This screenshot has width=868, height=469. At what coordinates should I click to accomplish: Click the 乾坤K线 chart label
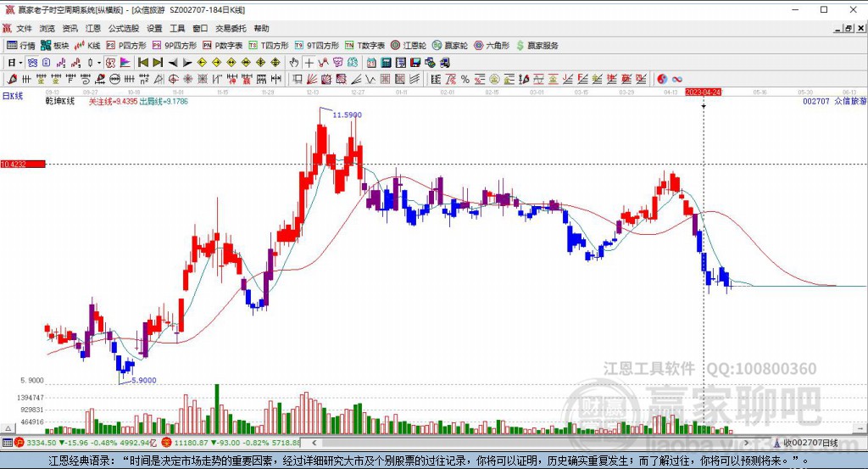60,101
